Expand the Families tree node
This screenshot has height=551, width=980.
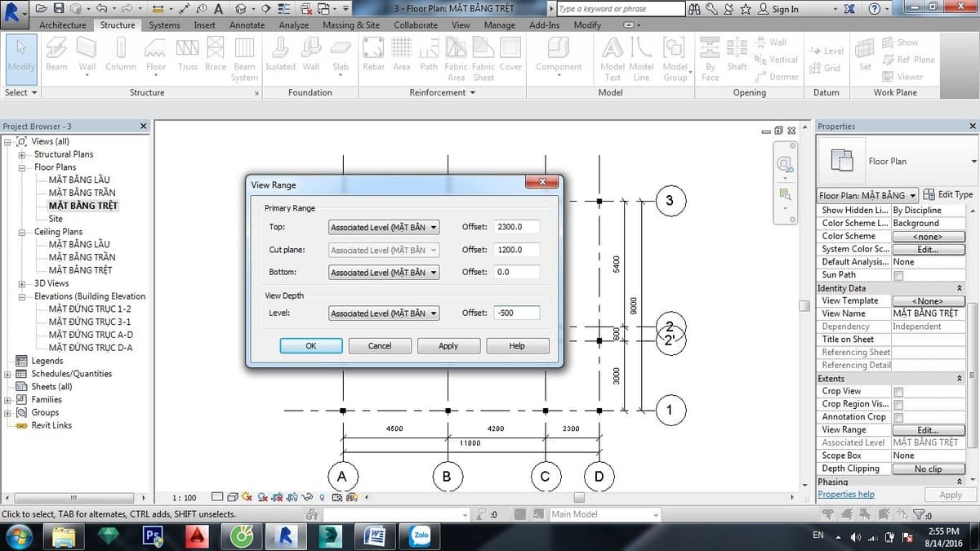pos(8,400)
